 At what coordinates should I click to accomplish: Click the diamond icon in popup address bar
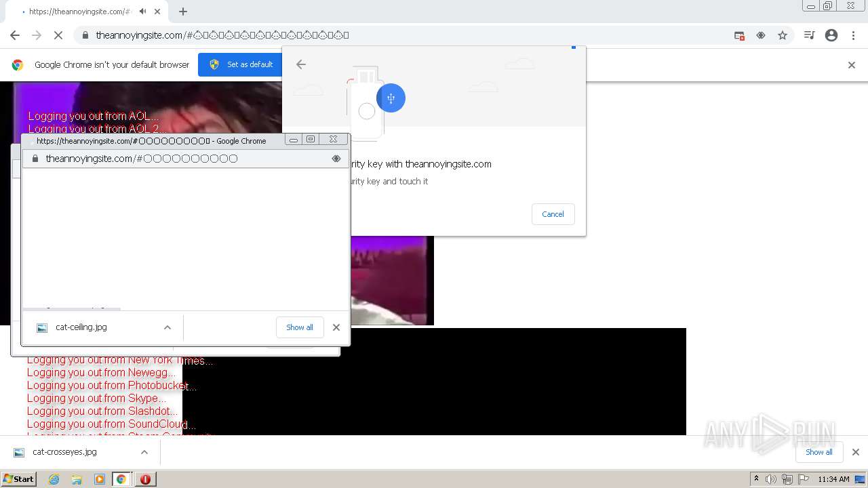click(336, 159)
